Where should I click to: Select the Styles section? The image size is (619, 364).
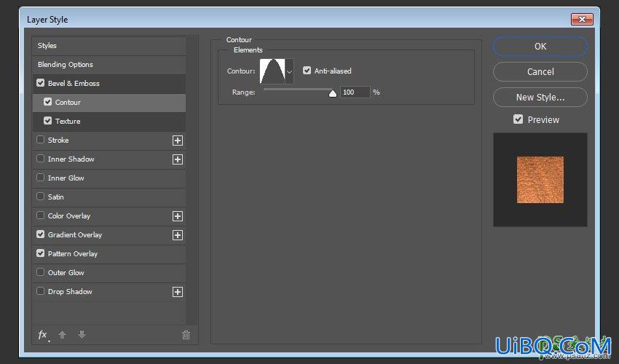pos(109,46)
